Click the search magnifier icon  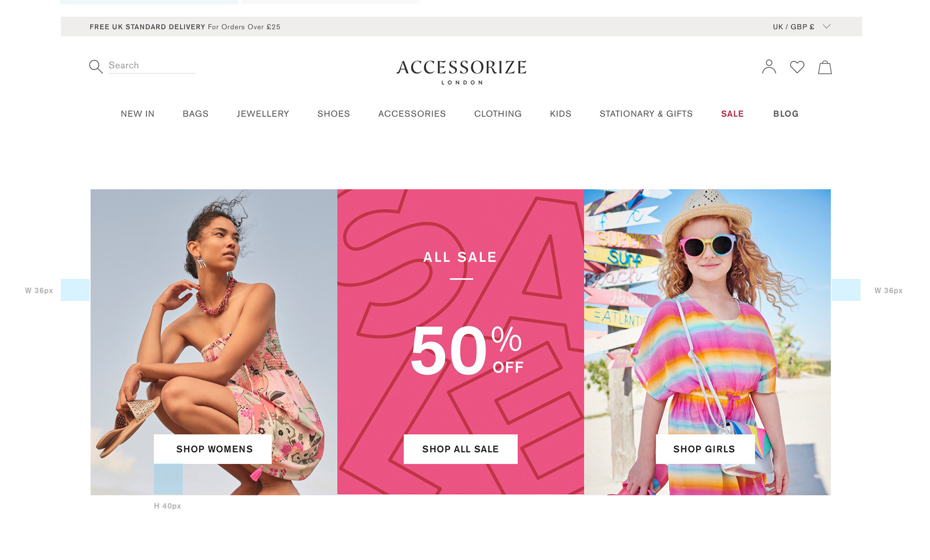tap(96, 66)
